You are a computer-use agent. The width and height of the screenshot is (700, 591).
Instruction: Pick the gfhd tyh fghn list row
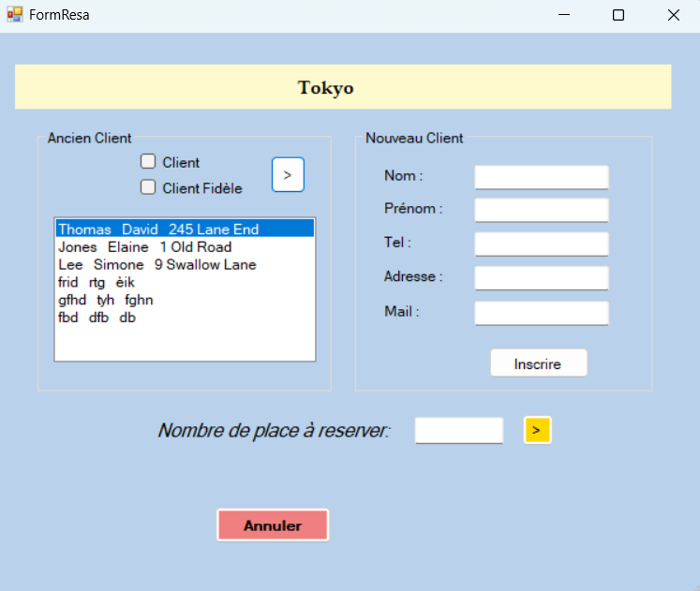click(105, 300)
